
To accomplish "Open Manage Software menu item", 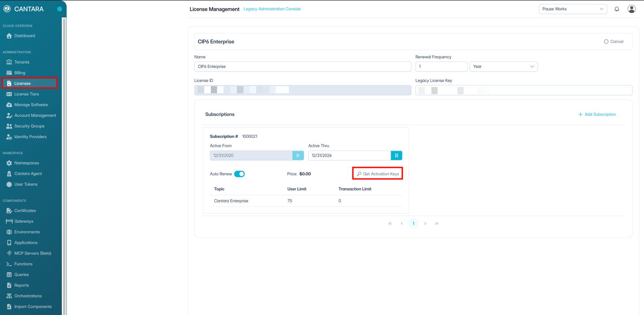I will pyautogui.click(x=31, y=105).
